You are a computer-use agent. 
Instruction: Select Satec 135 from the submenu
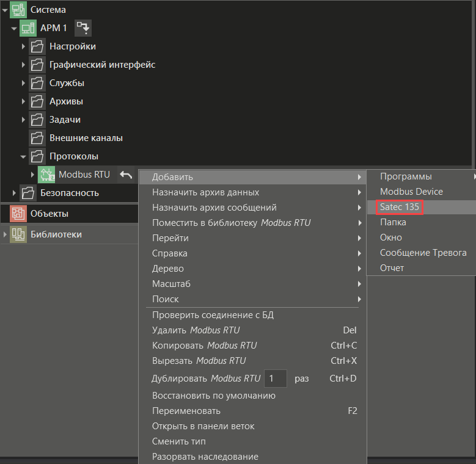(400, 207)
